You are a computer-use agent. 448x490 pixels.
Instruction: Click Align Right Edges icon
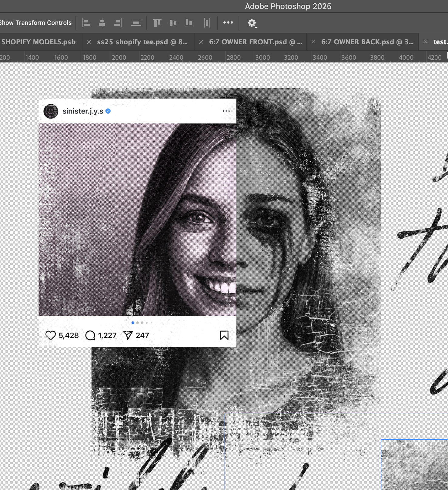[x=118, y=23]
